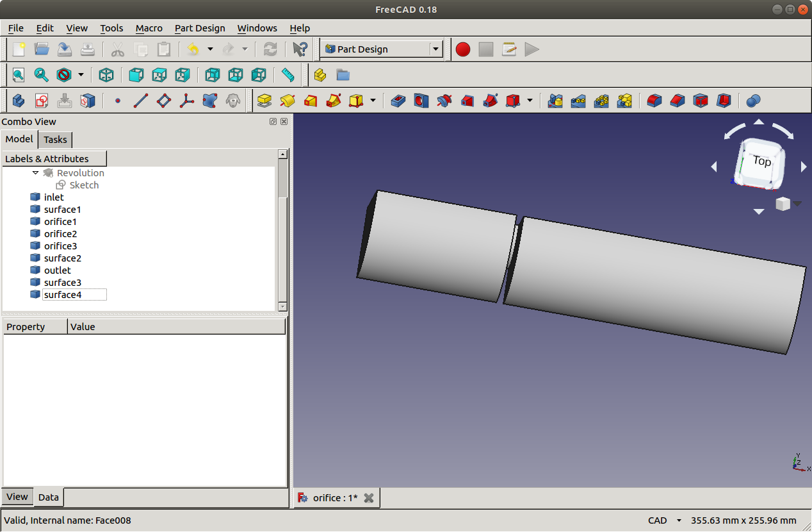The height and width of the screenshot is (532, 812).
Task: Switch to the View property tab
Action: click(x=17, y=497)
